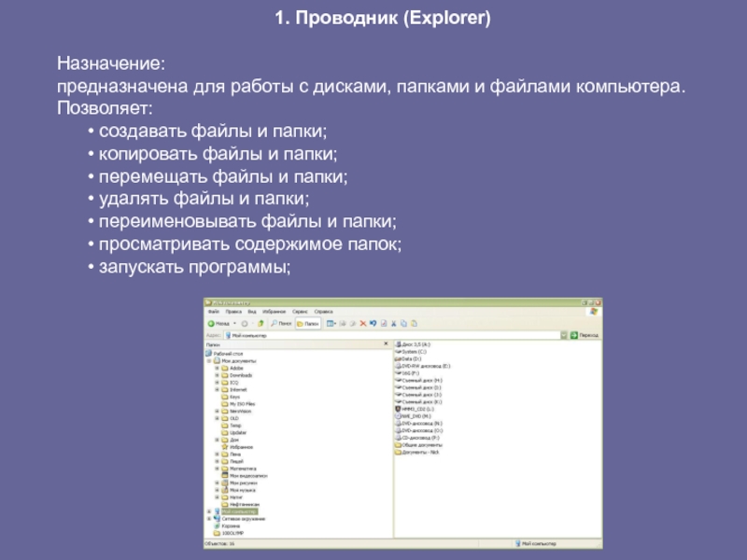
Task: Click the Up one level folder icon
Action: pyautogui.click(x=261, y=323)
